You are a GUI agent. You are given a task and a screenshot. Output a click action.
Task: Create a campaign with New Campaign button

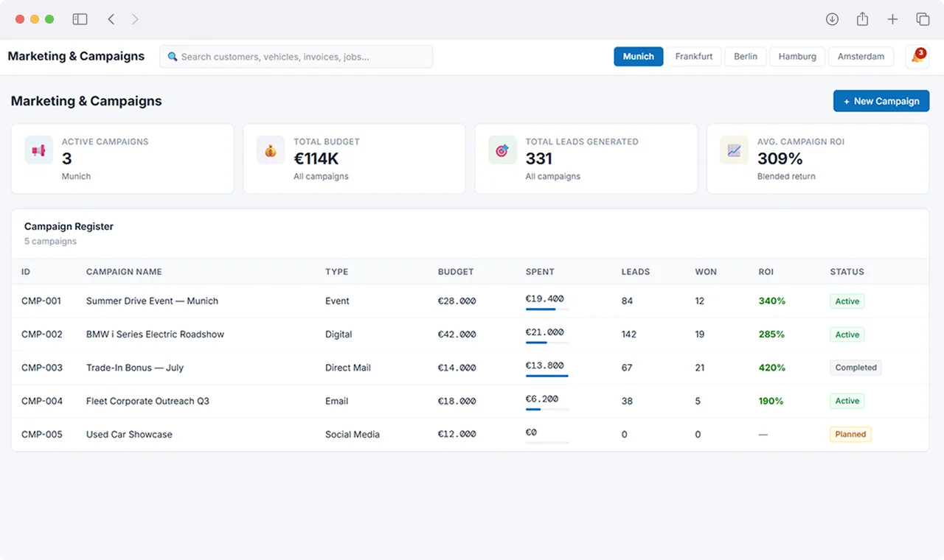[x=881, y=101]
